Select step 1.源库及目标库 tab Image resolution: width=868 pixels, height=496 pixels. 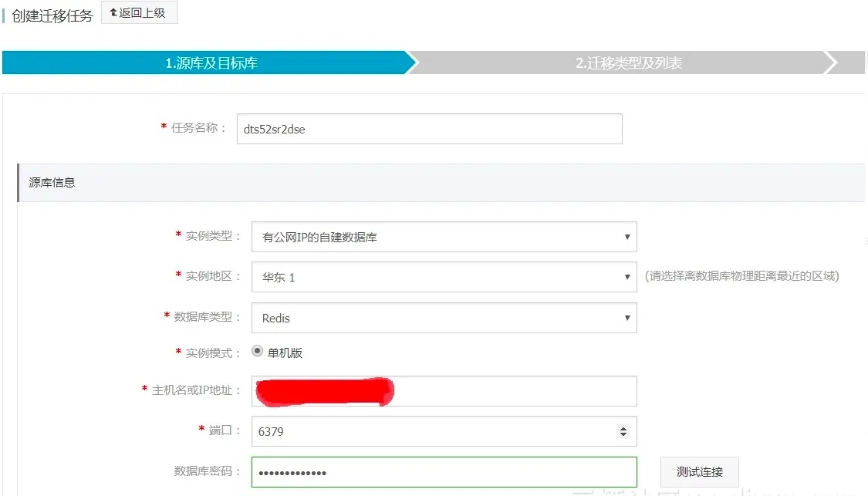[x=209, y=62]
